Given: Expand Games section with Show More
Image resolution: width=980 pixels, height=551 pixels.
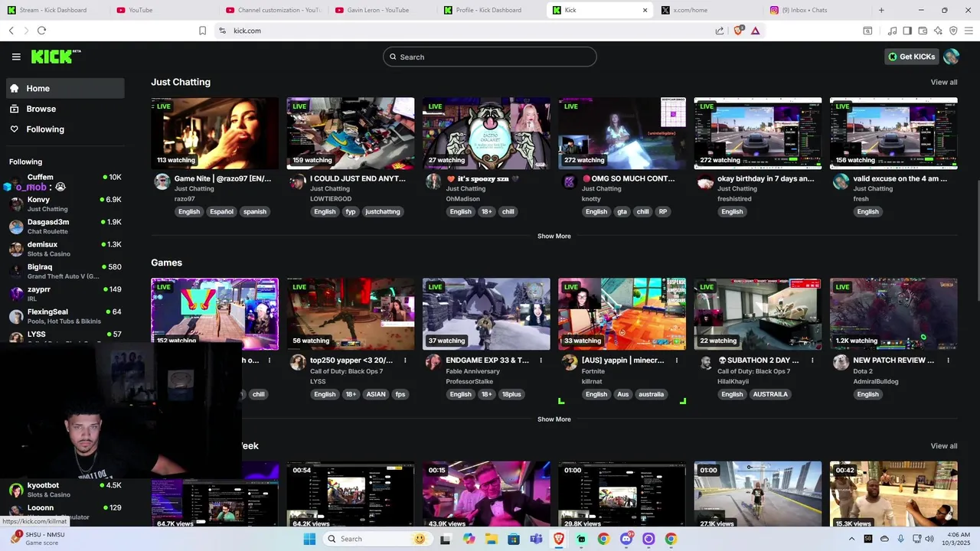Looking at the screenshot, I should tap(554, 419).
